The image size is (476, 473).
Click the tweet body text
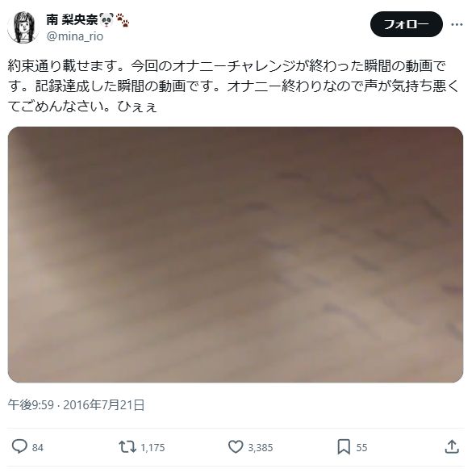click(x=234, y=86)
